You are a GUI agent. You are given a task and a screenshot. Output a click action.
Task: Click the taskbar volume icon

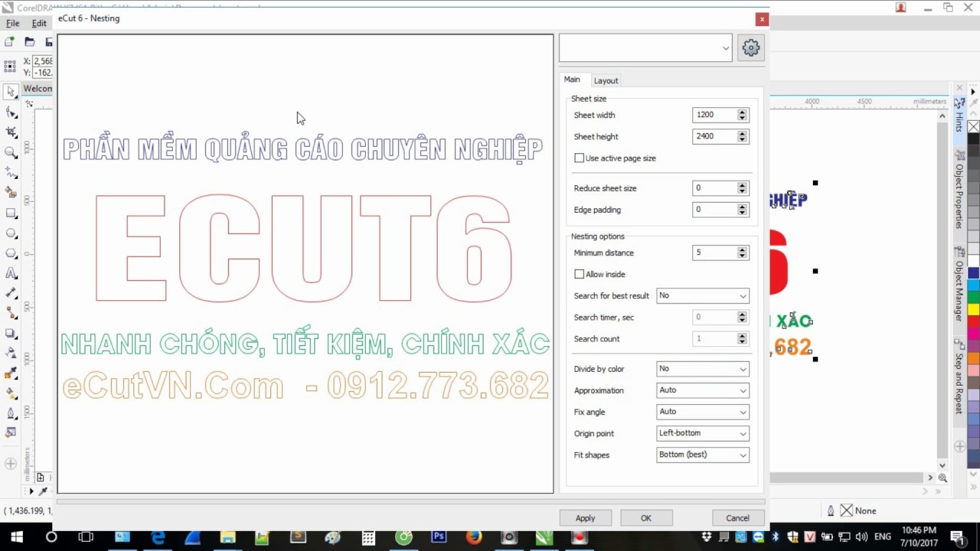(862, 537)
